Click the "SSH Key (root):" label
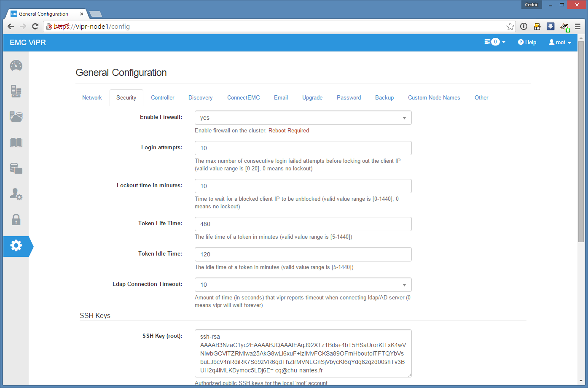The image size is (588, 388). [x=162, y=336]
